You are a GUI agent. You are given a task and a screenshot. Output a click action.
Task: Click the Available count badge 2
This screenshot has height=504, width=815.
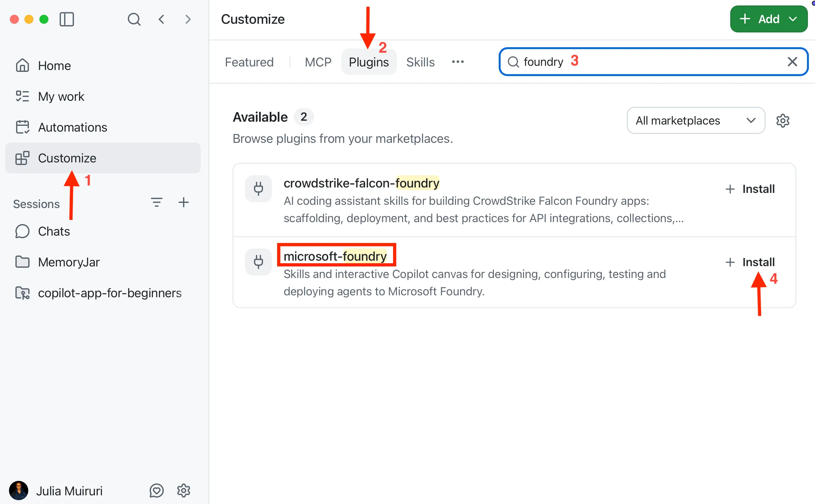[x=303, y=117]
